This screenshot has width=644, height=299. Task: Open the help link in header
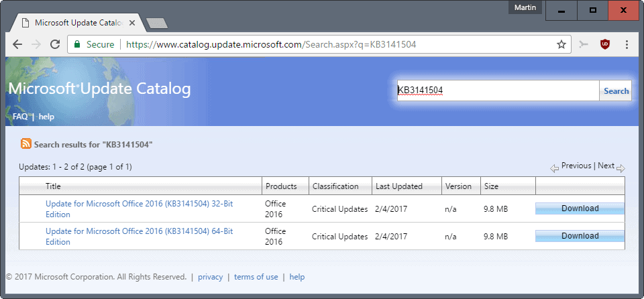point(46,117)
